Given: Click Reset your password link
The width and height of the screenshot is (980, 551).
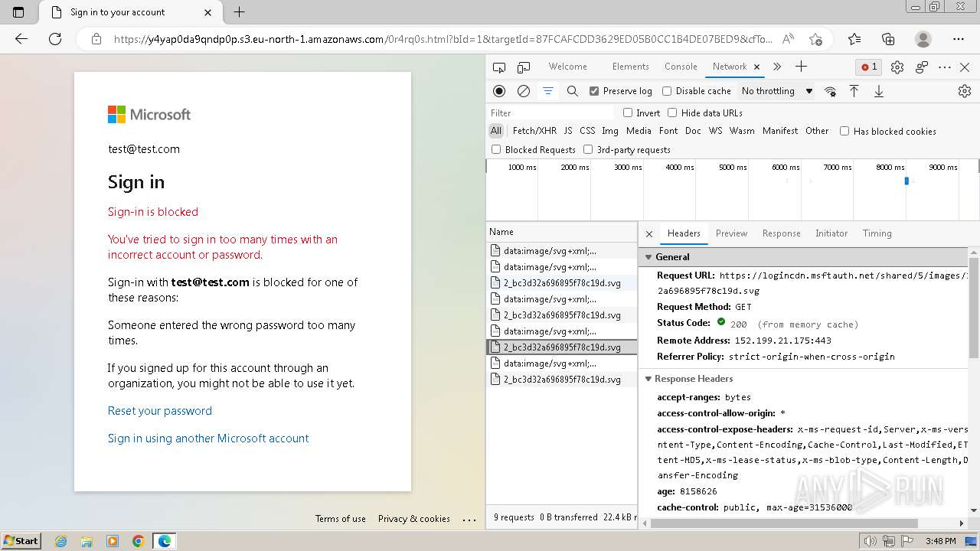Looking at the screenshot, I should tap(160, 411).
